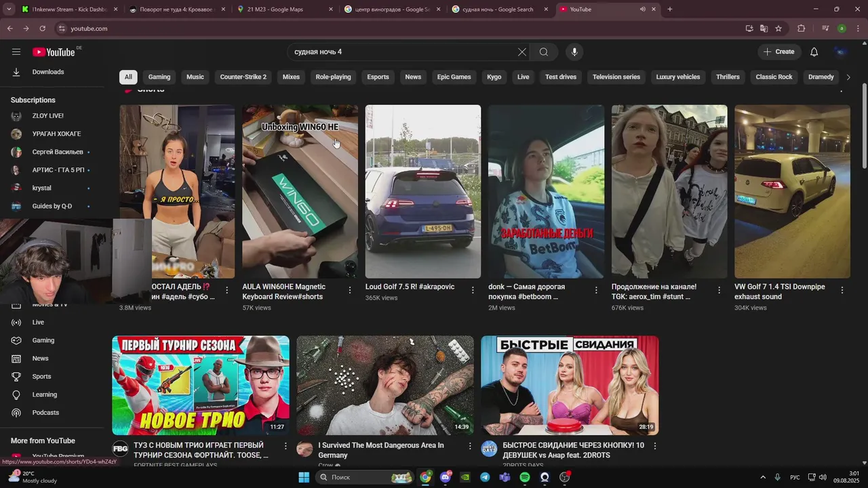Switch keyboard language via РУС indicator

(x=795, y=478)
